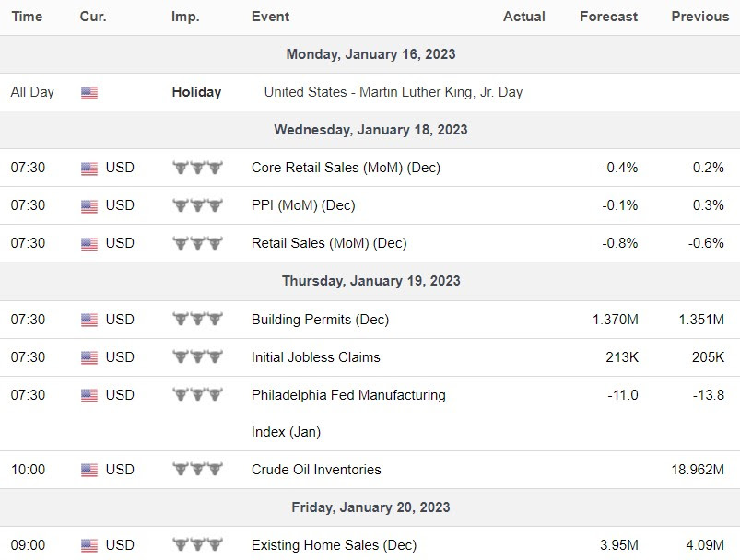Click importance bulls for Initial Jobless Claims

coord(197,356)
